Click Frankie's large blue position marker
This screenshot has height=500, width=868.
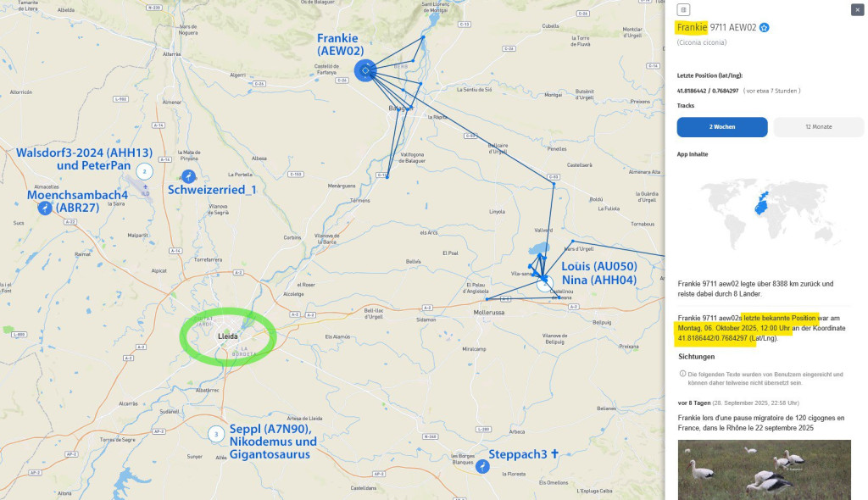[x=365, y=70]
